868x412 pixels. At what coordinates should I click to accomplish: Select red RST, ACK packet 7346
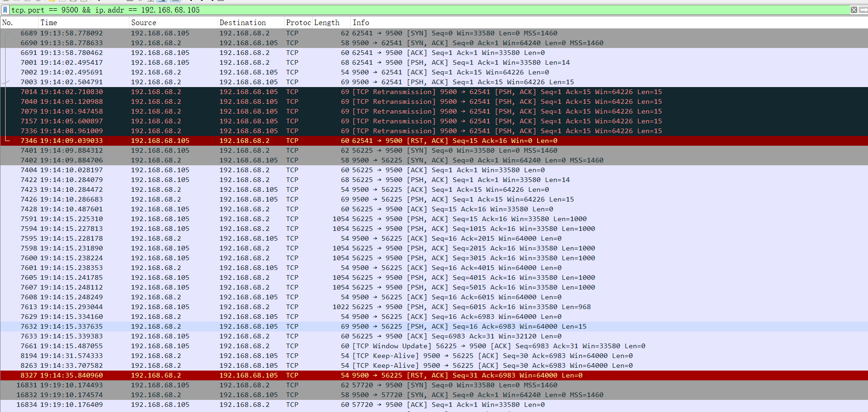click(x=434, y=141)
